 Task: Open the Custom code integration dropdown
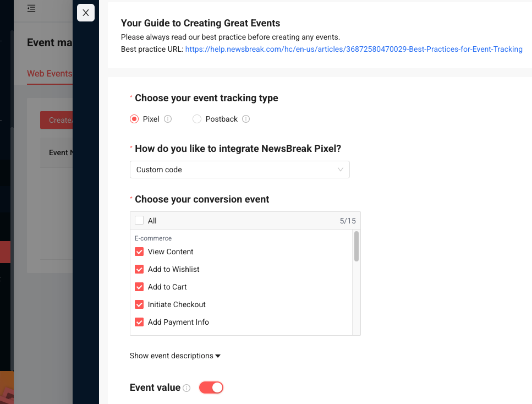point(239,170)
